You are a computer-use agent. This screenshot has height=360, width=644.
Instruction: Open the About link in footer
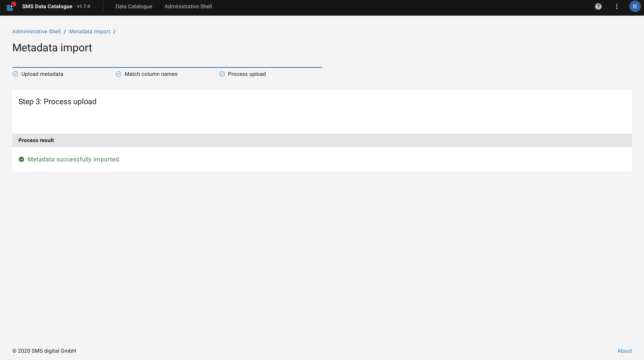tap(624, 351)
